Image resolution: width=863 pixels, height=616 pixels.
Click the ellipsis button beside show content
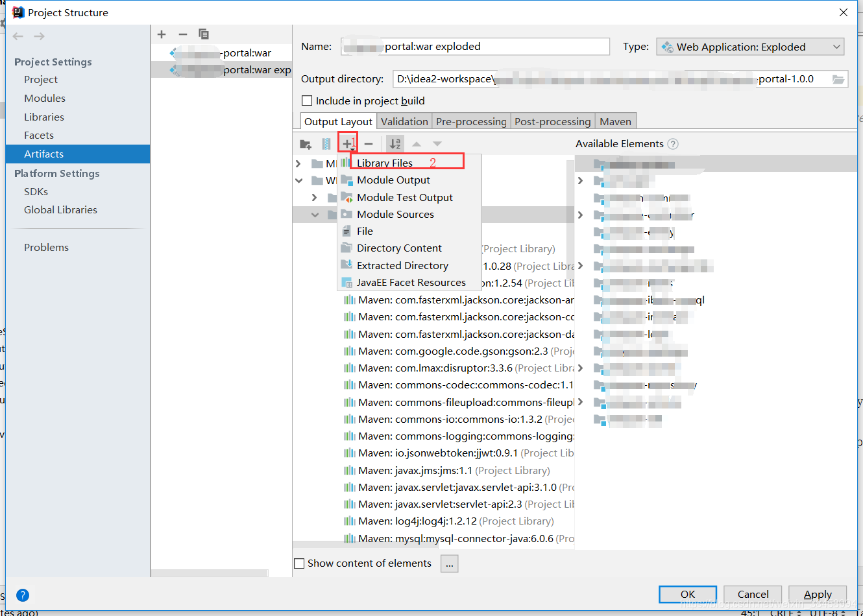(449, 563)
